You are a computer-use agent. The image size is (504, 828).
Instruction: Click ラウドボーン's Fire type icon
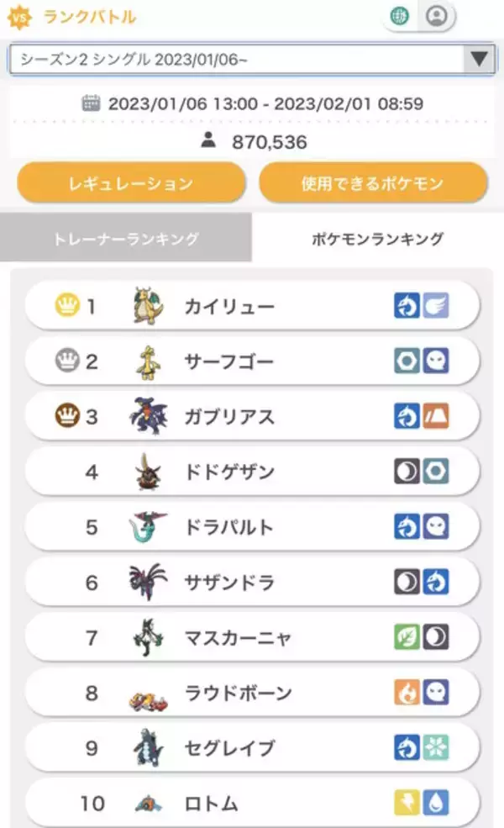(407, 693)
